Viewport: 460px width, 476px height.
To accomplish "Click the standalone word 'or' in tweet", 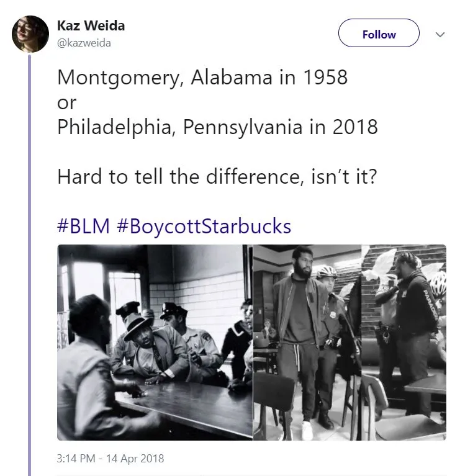I will tap(66, 103).
